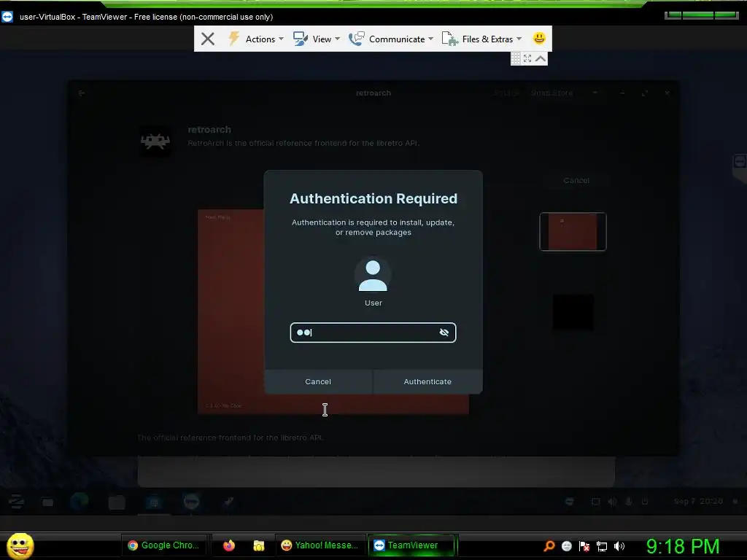747x560 pixels.
Task: Click the remote volume icon in the tray
Action: [x=612, y=502]
